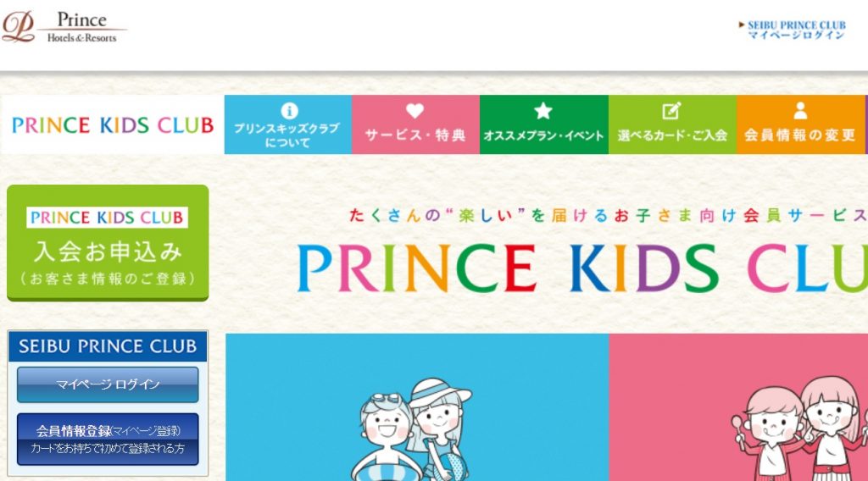Click the PRINCE KIDS CLUB navigation logo
This screenshot has width=868, height=481.
113,125
